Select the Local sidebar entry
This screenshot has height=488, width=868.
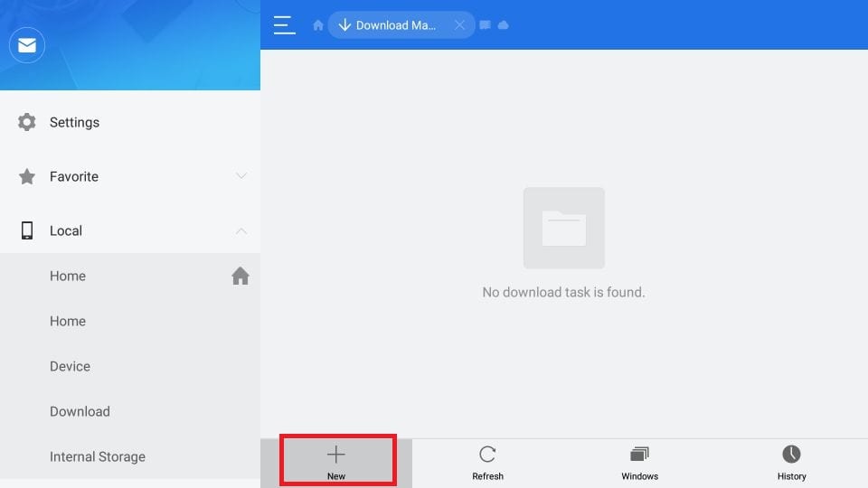(130, 230)
